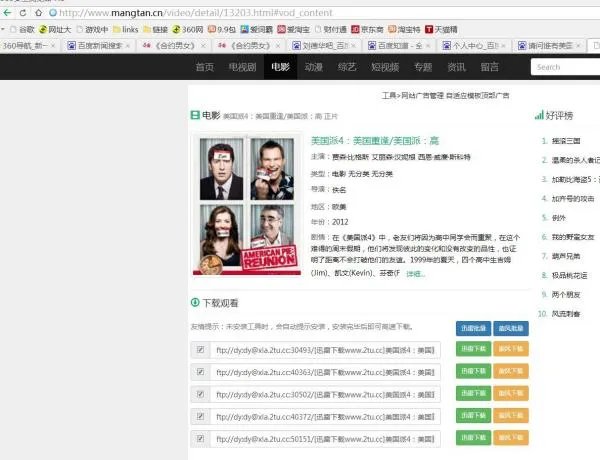This screenshot has width=600, height=460.
Task: Click 迅雷下载 for the 30493 link
Action: pyautogui.click(x=473, y=349)
